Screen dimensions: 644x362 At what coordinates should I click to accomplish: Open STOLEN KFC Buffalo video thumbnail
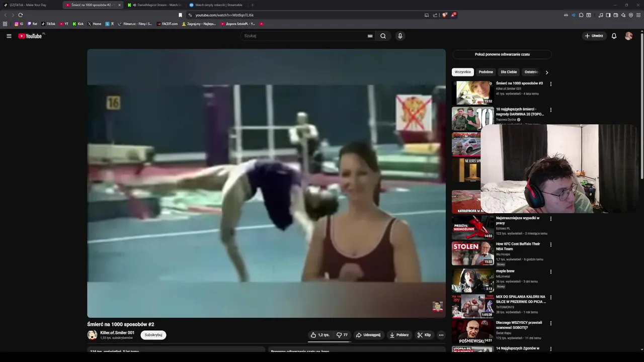pyautogui.click(x=473, y=253)
